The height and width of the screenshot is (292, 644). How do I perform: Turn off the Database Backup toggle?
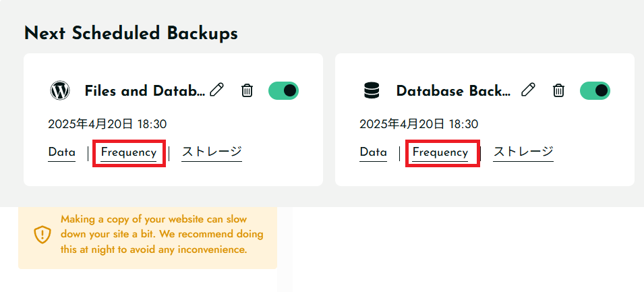[x=595, y=90]
